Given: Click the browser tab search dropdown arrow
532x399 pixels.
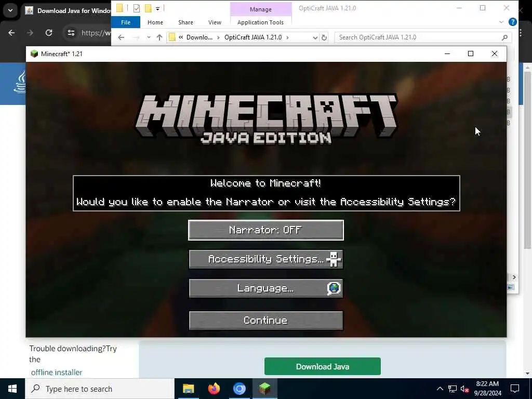Looking at the screenshot, I should pos(10,10).
